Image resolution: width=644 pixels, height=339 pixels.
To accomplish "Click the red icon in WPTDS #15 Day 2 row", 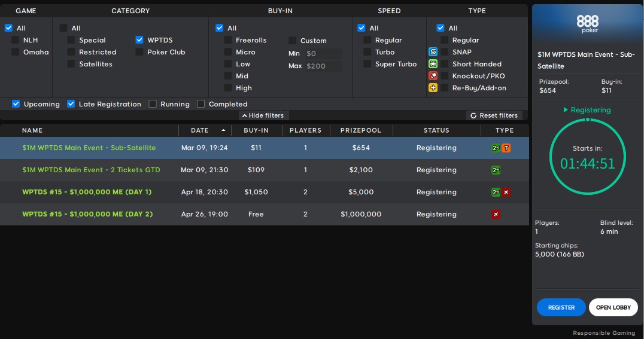I will 496,214.
